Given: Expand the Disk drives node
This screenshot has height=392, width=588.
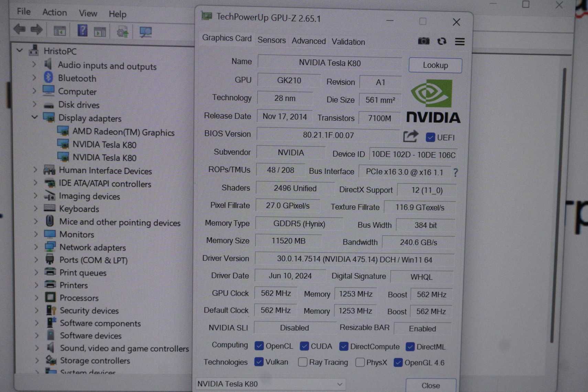Looking at the screenshot, I should 34,104.
